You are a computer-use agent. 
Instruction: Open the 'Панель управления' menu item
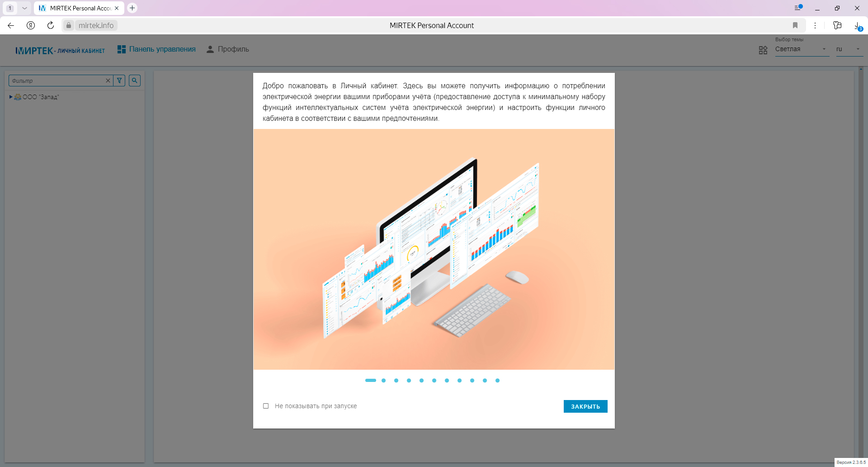coord(156,49)
